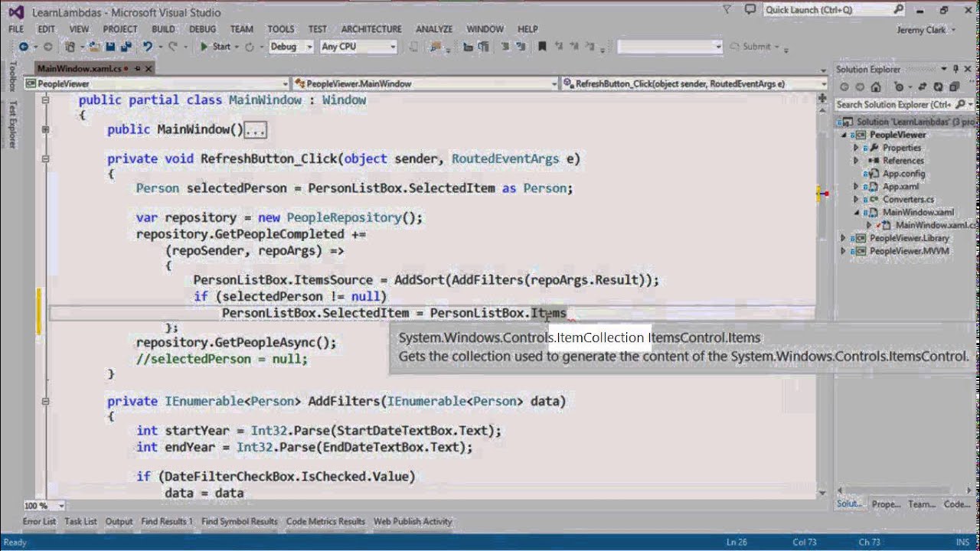Open the ARCHITECTURE menu

pos(371,29)
